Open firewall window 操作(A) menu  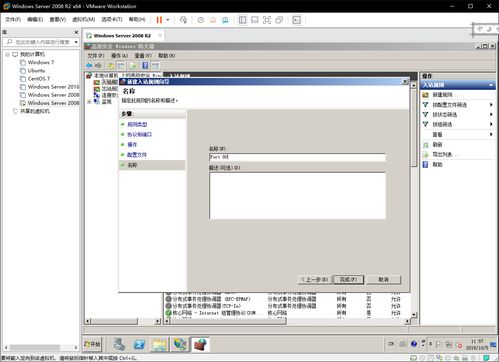pos(119,56)
